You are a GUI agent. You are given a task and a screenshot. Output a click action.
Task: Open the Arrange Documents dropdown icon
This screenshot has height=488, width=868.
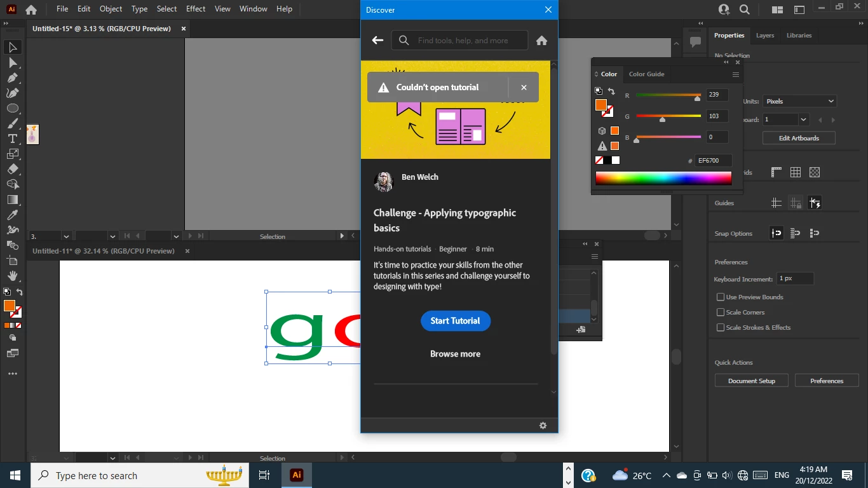[776, 10]
